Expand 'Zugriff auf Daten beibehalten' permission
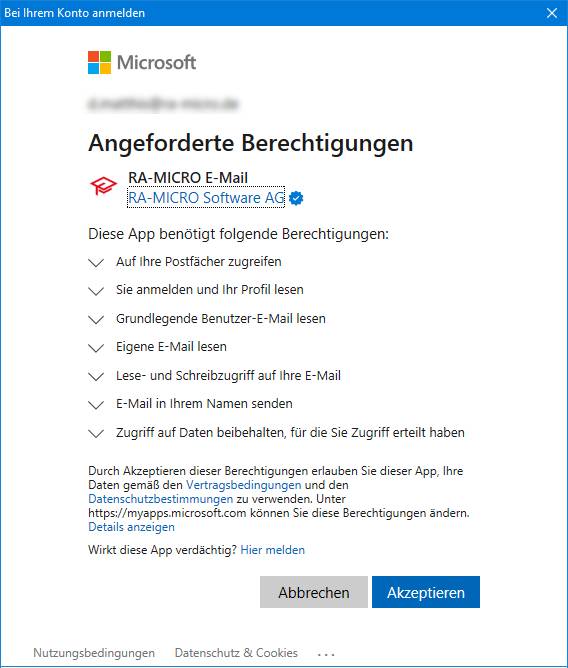568x668 pixels. [96, 434]
